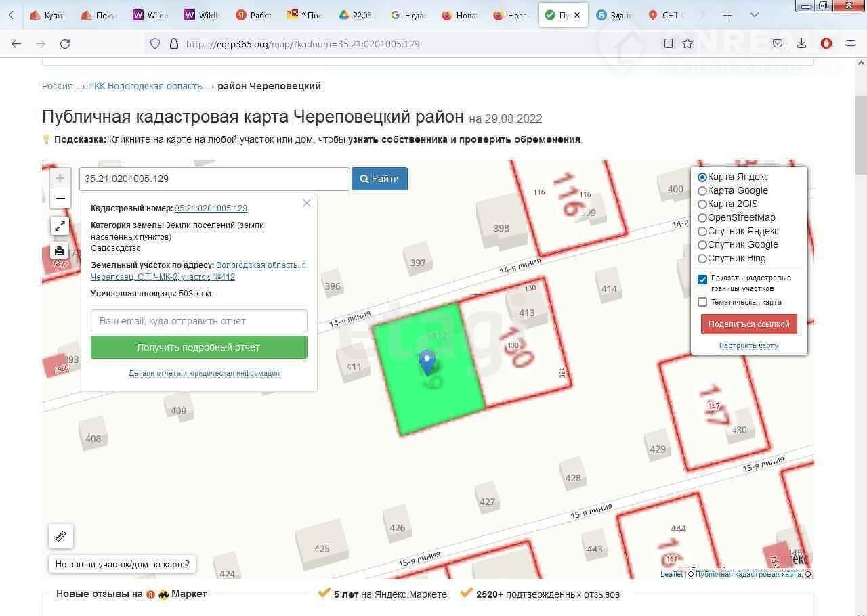Viewport: 867px width, 616px height.
Task: Expand the list all tabs chevron
Action: [x=755, y=15]
